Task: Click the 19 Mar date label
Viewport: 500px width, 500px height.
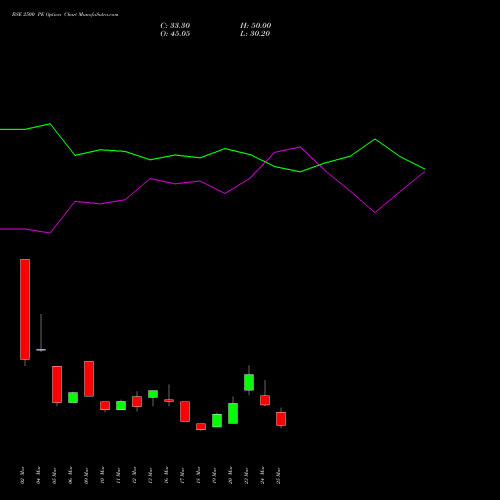Action: click(x=214, y=475)
